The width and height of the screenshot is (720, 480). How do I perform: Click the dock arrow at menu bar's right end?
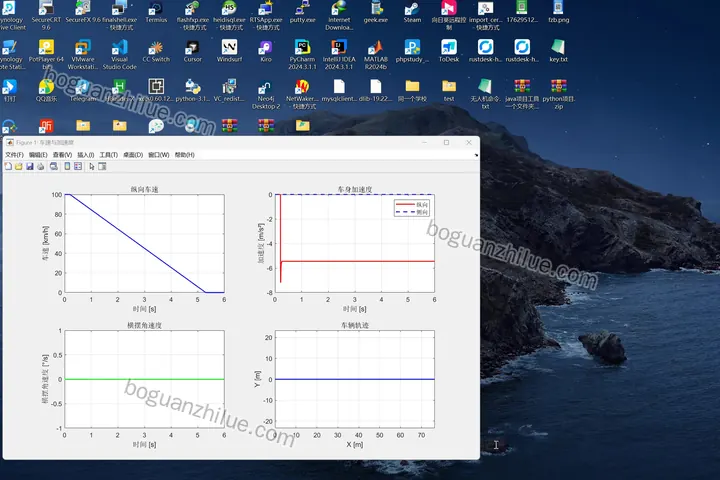[476, 155]
